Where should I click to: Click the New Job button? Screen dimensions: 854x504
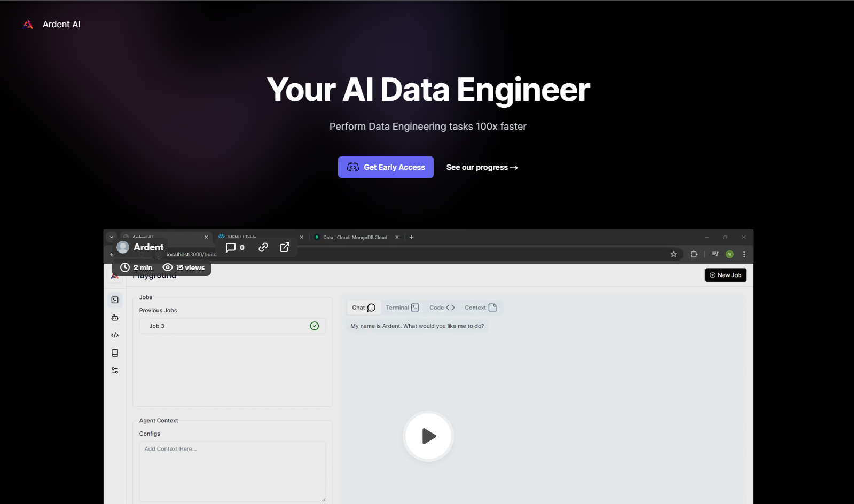pyautogui.click(x=725, y=275)
